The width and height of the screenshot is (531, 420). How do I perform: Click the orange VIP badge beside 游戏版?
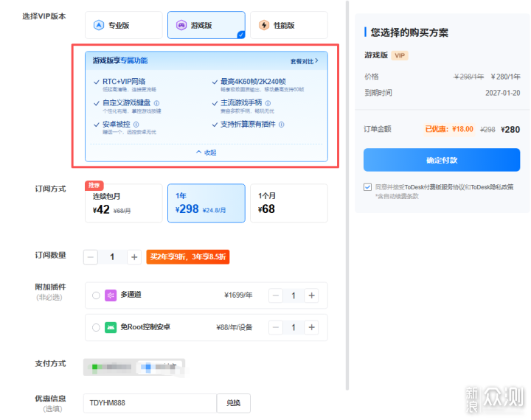[400, 55]
